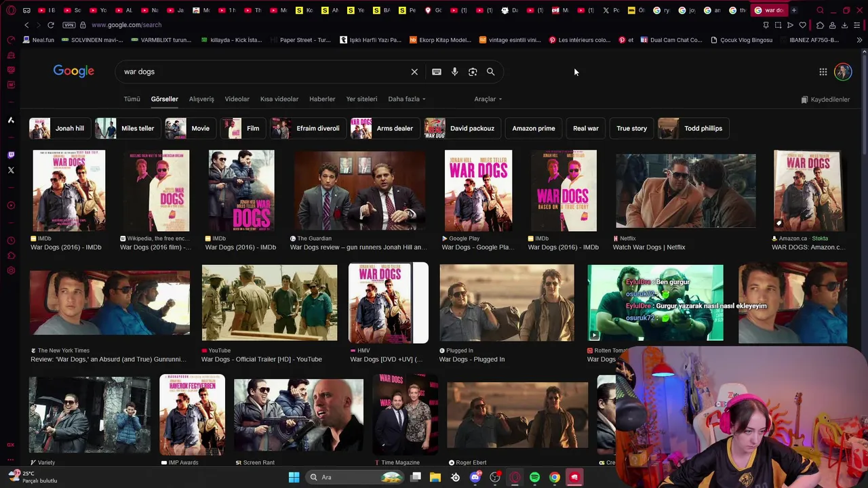The image size is (868, 488).
Task: Filter by True story chip
Action: click(631, 128)
